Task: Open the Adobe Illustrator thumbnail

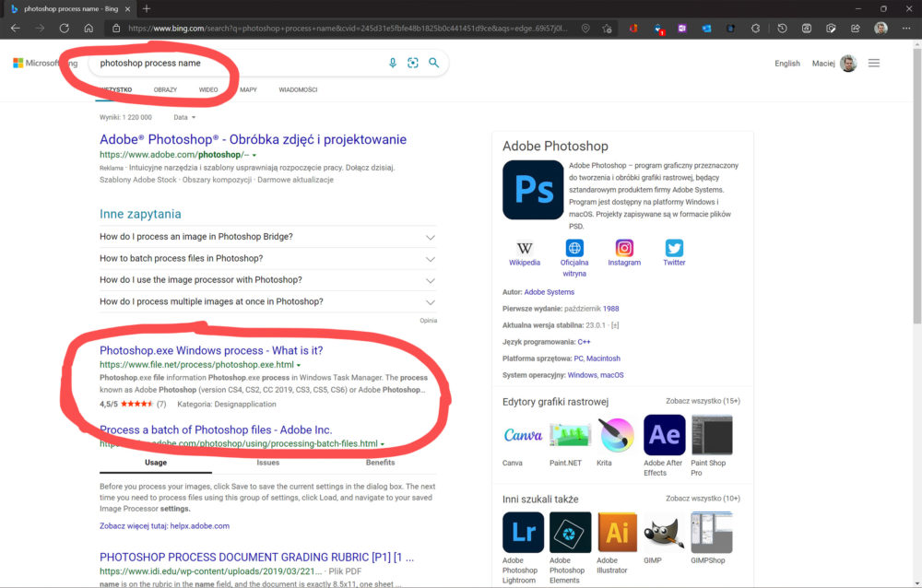Action: 618,533
